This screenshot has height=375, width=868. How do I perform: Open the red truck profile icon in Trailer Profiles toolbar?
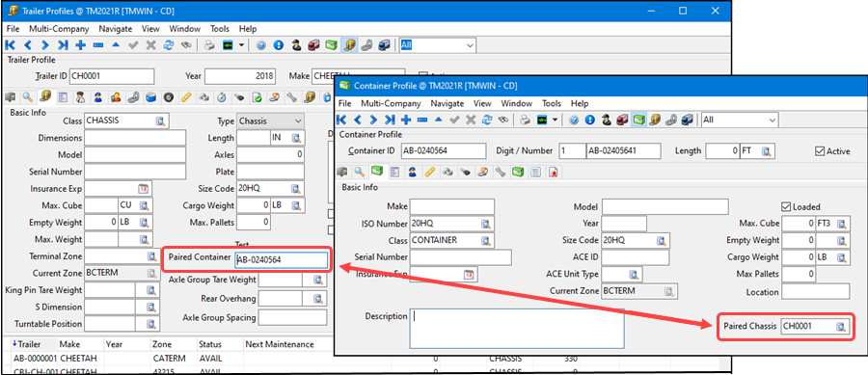314,45
